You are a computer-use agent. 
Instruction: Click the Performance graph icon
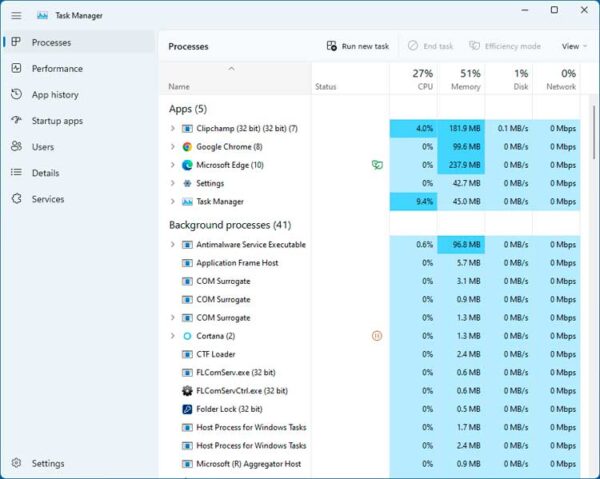16,68
